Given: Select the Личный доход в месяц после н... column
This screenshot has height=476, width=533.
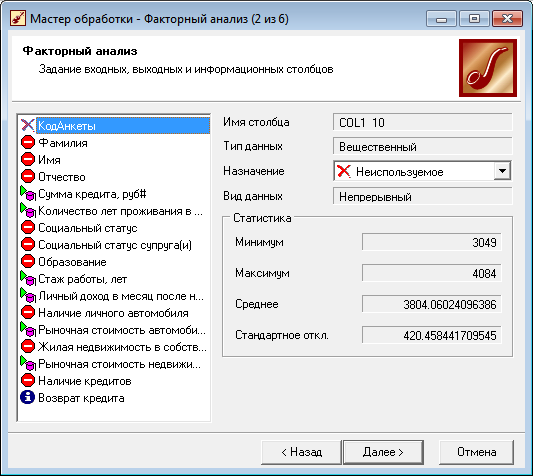Looking at the screenshot, I should 121,296.
